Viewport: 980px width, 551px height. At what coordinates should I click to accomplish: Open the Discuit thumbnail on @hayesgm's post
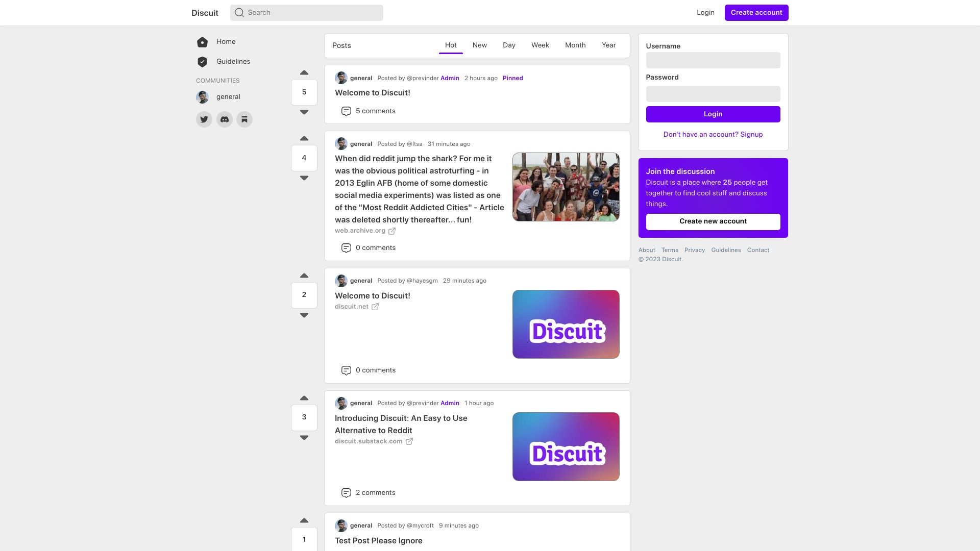(x=566, y=324)
